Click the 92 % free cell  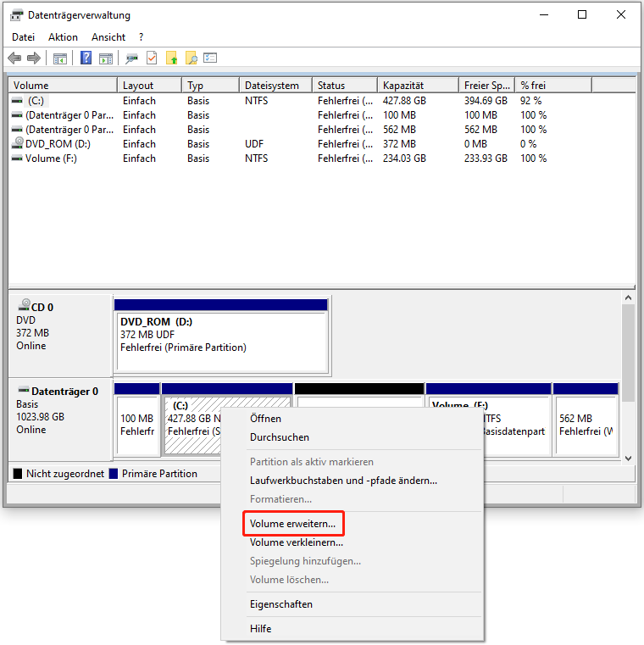coord(531,100)
